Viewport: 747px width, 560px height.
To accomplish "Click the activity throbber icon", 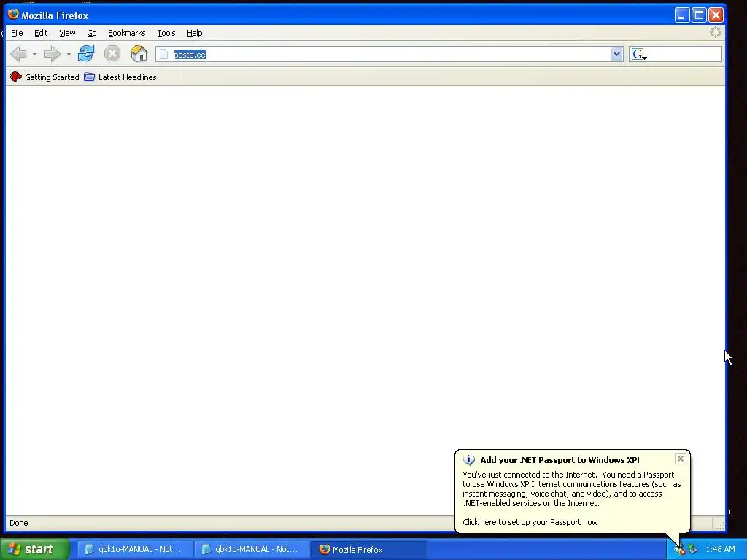I will coord(715,32).
